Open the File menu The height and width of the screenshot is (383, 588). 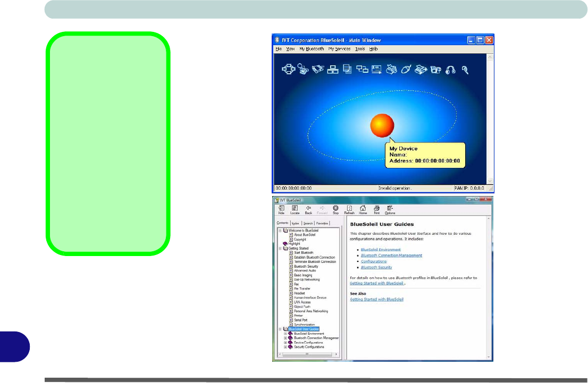(279, 49)
